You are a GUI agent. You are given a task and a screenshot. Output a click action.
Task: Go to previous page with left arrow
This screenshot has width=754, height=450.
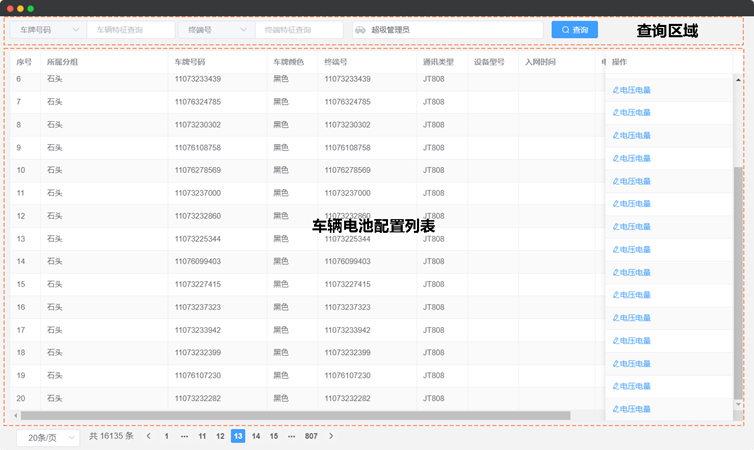[149, 436]
